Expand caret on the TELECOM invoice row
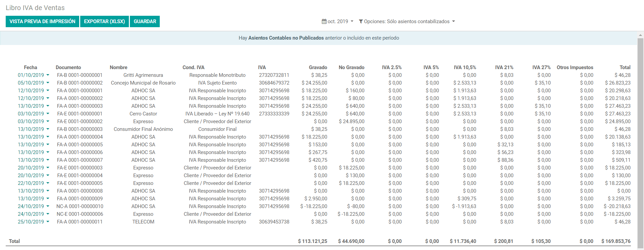Image resolution: width=644 pixels, height=250 pixels. pyautogui.click(x=48, y=222)
